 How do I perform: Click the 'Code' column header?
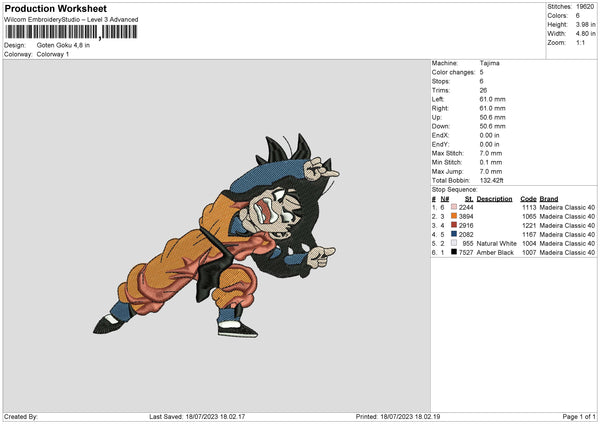tap(528, 199)
